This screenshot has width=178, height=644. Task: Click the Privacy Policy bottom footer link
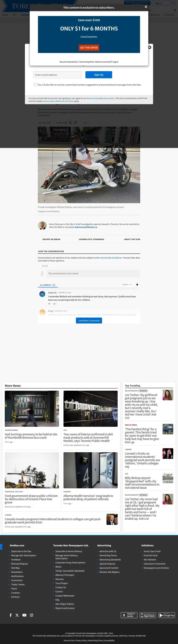pyautogui.click(x=81, y=640)
